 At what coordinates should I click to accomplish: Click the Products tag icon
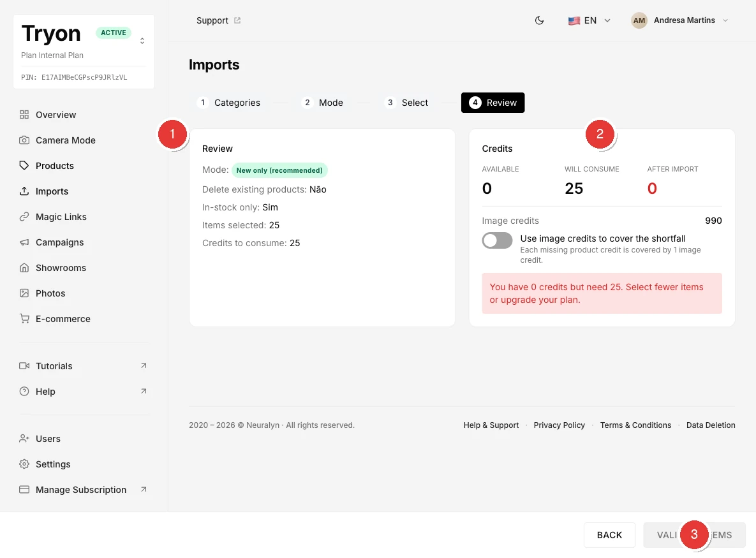(24, 166)
